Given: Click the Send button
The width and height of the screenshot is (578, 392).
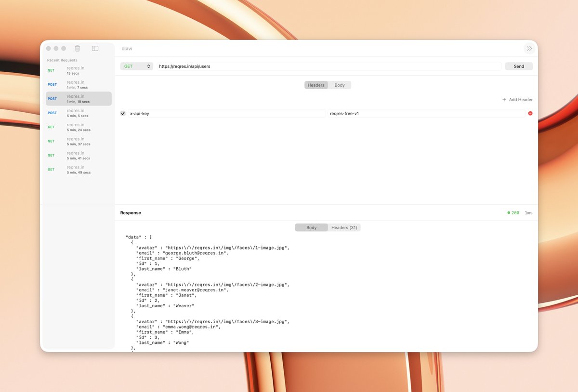Looking at the screenshot, I should tap(519, 66).
